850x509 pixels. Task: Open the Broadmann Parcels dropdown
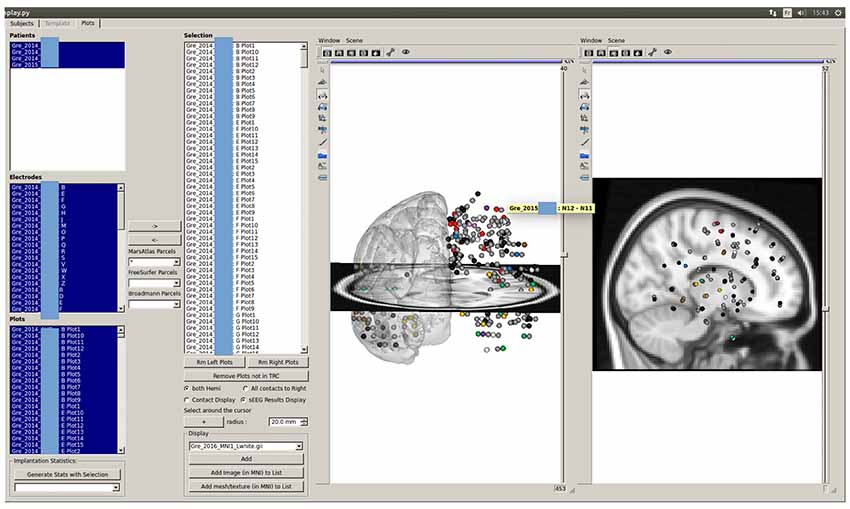pyautogui.click(x=154, y=304)
